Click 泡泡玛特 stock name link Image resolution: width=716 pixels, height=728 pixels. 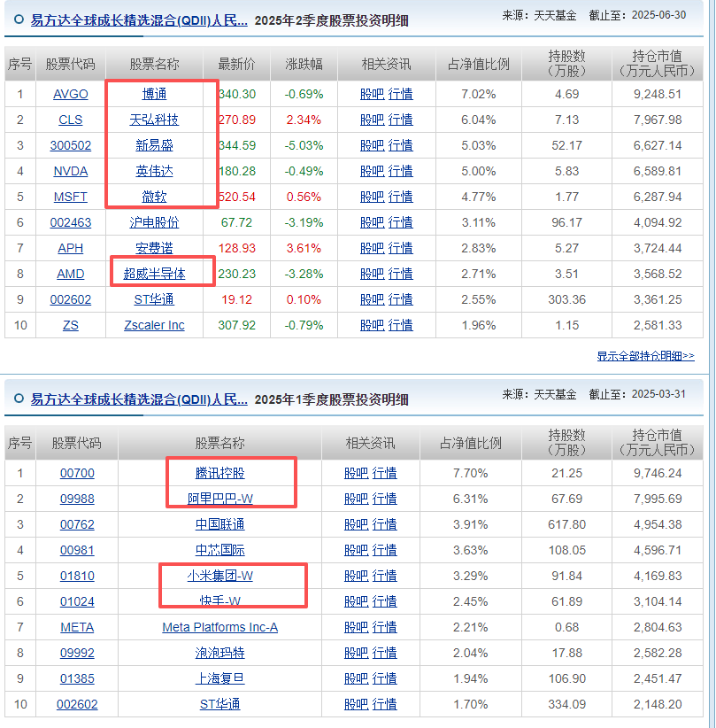pos(220,653)
